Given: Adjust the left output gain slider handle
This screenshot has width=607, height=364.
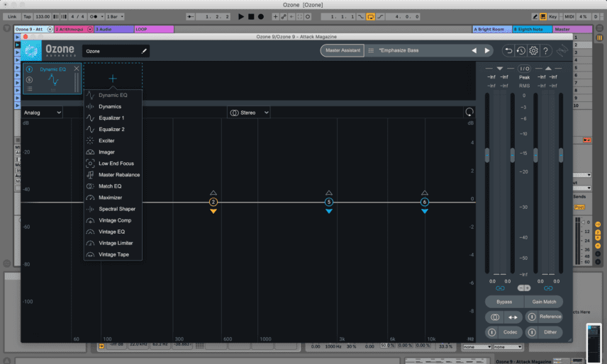Looking at the screenshot, I should pyautogui.click(x=536, y=155).
